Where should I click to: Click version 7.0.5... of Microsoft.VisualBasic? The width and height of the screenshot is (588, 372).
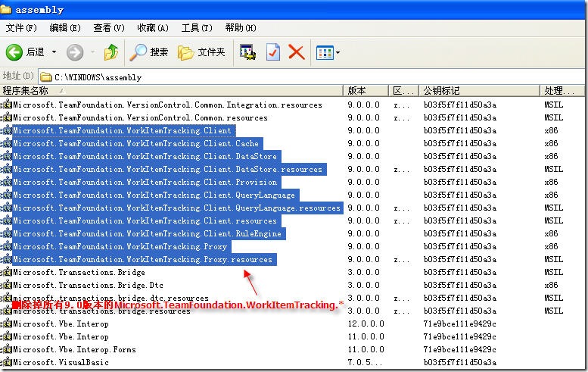click(x=363, y=363)
